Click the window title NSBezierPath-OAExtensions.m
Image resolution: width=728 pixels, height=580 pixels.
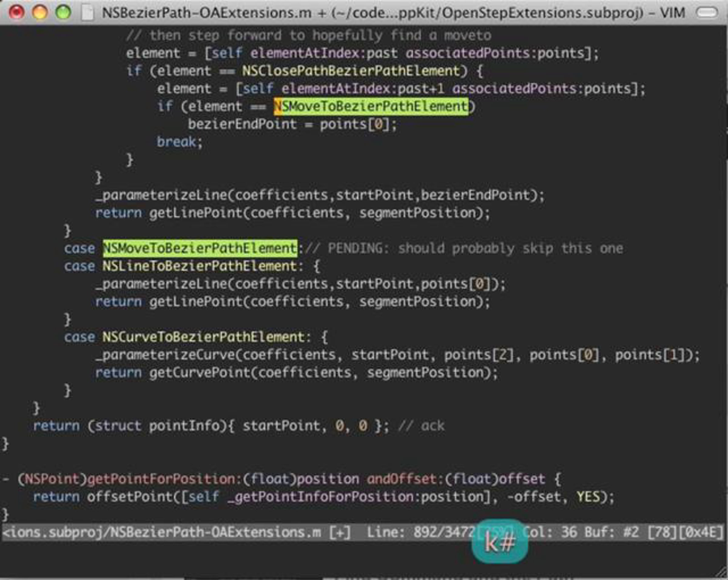point(207,13)
